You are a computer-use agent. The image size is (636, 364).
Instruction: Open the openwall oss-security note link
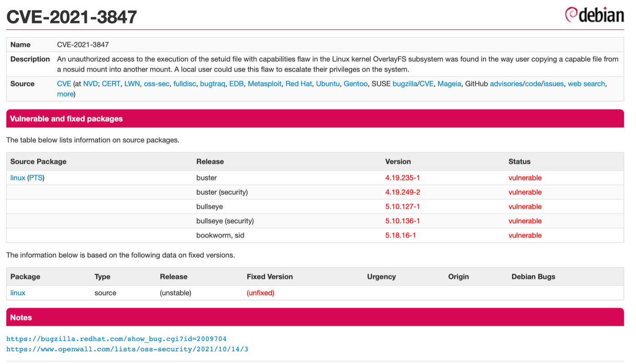click(127, 349)
